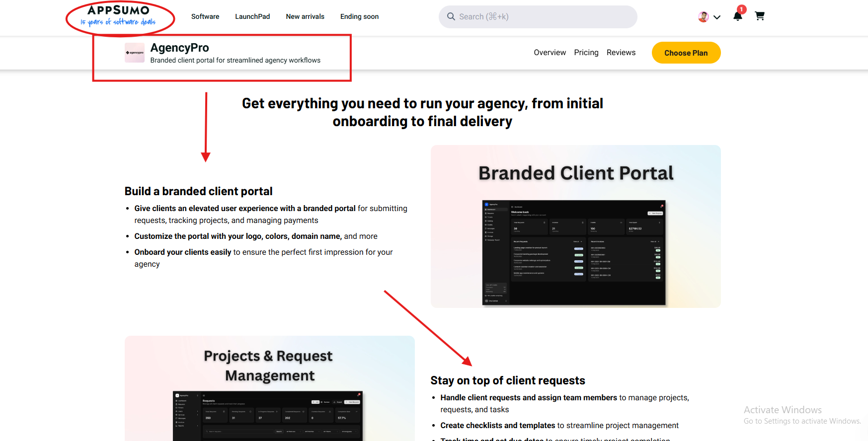Expand the account dropdown chevron
The height and width of the screenshot is (441, 868).
717,17
